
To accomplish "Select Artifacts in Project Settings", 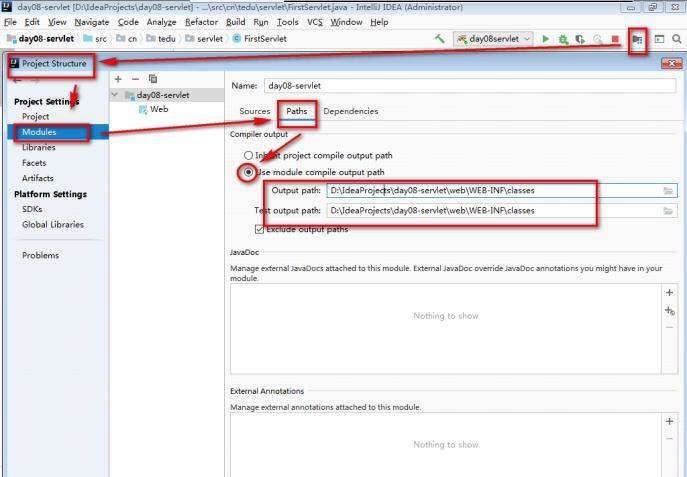I will pyautogui.click(x=38, y=178).
